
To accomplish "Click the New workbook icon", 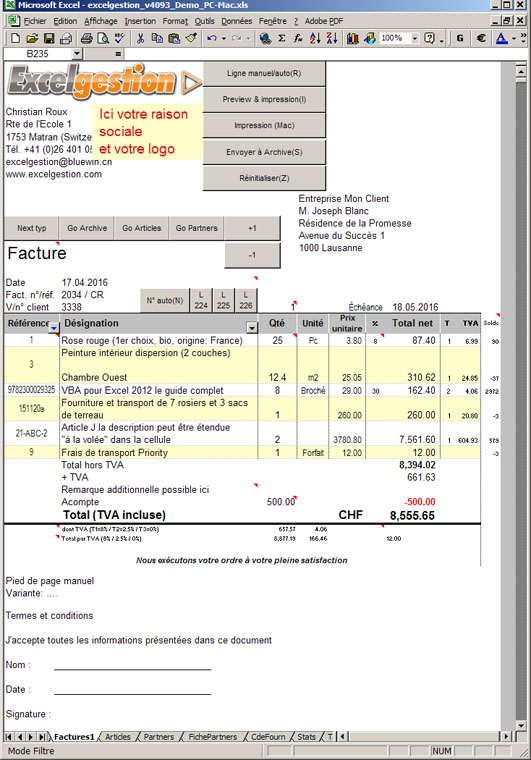I will point(15,38).
